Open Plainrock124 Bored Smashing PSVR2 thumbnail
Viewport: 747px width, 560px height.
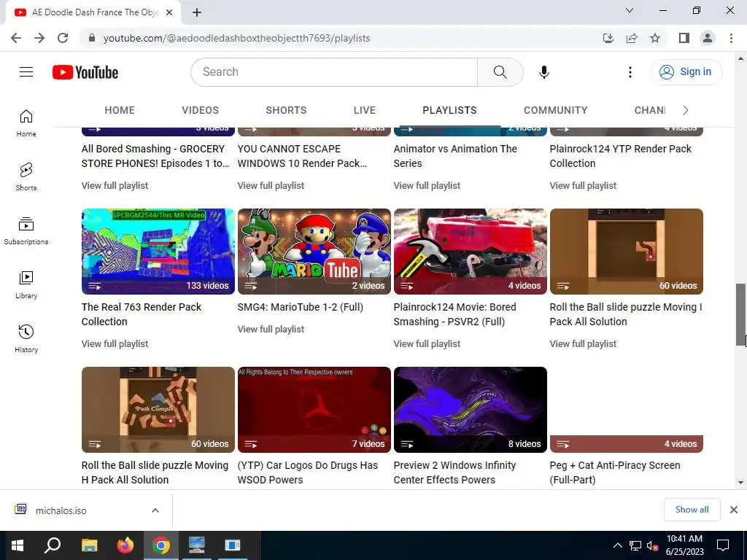pyautogui.click(x=471, y=252)
